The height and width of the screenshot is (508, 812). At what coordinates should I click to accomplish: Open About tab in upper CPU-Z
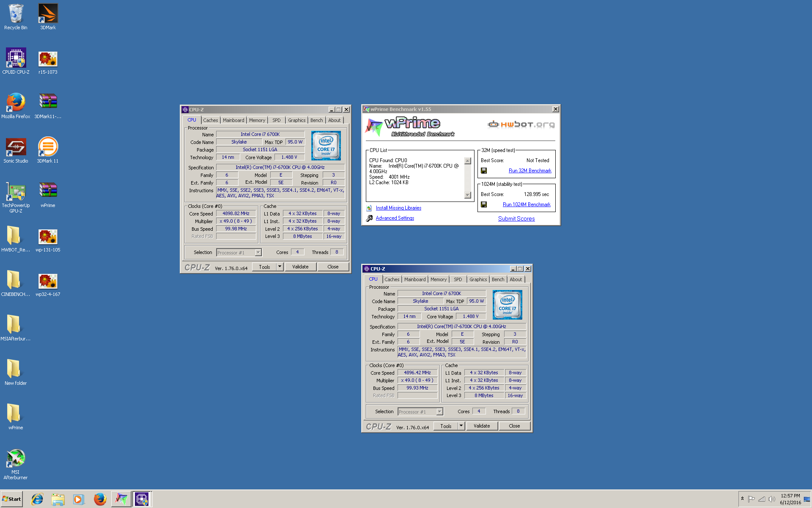[x=335, y=120]
